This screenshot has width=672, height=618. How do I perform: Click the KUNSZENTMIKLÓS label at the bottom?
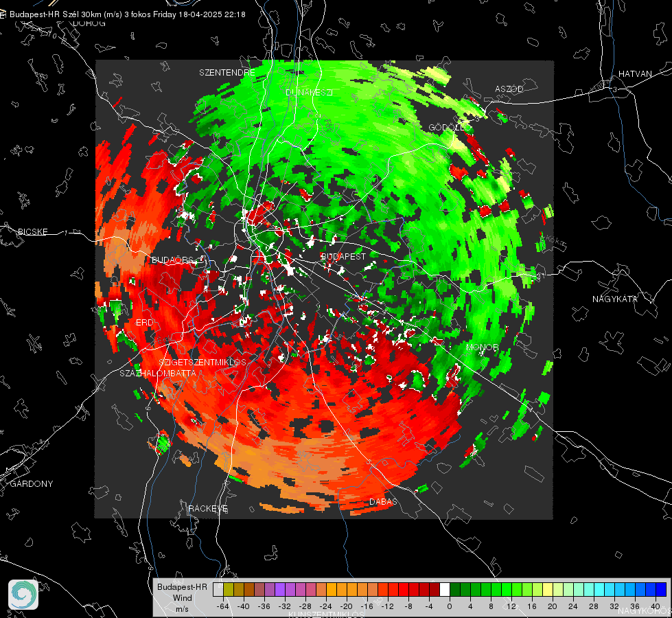click(x=326, y=614)
